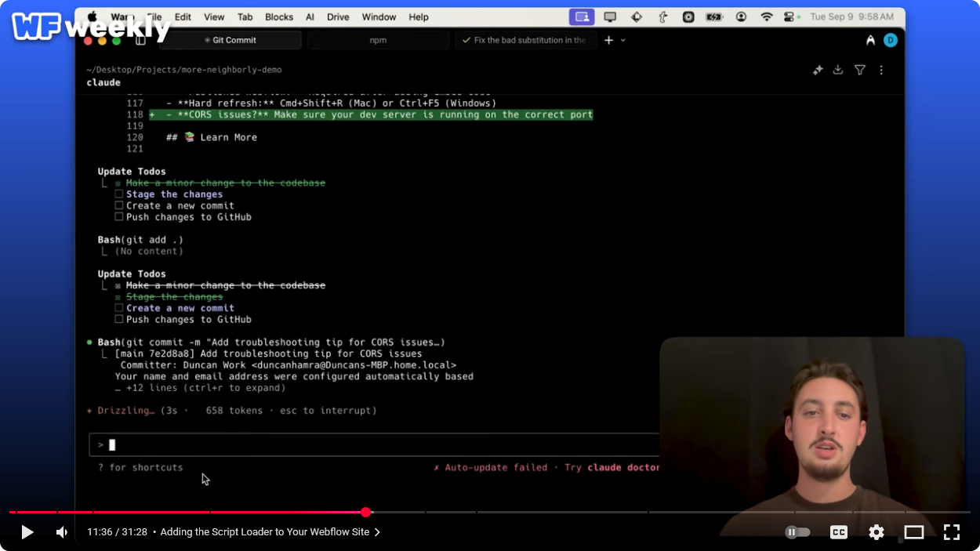Click the battery status icon
This screenshot has width=980, height=551.
click(714, 16)
